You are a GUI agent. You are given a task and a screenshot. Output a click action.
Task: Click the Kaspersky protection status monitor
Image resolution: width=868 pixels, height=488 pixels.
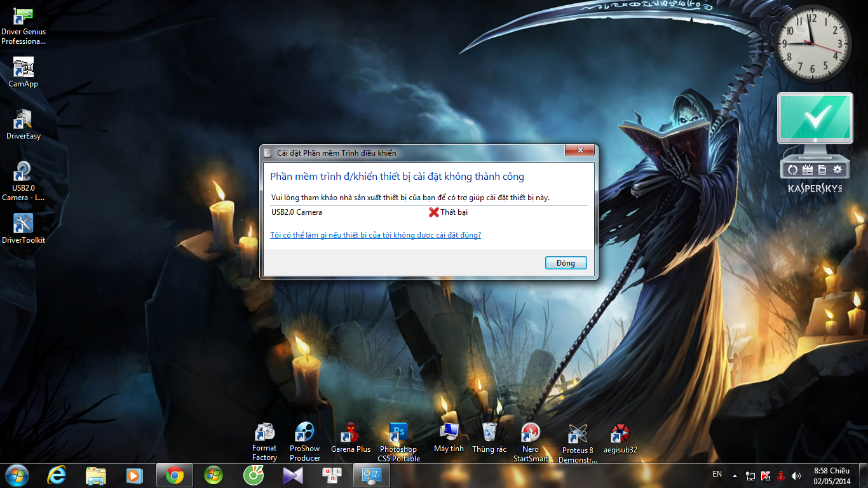click(x=815, y=119)
